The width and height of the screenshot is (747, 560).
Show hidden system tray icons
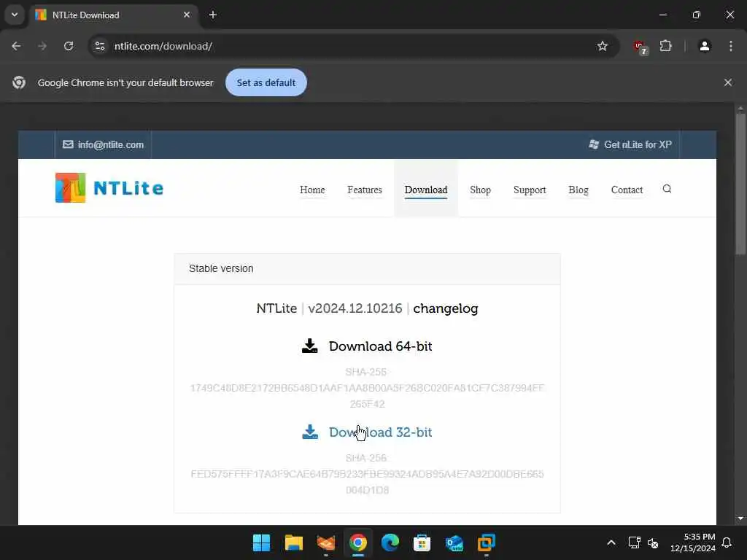click(x=611, y=542)
